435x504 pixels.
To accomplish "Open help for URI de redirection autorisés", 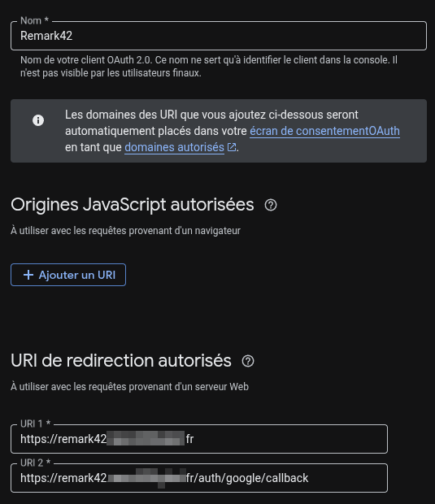I will [x=248, y=361].
